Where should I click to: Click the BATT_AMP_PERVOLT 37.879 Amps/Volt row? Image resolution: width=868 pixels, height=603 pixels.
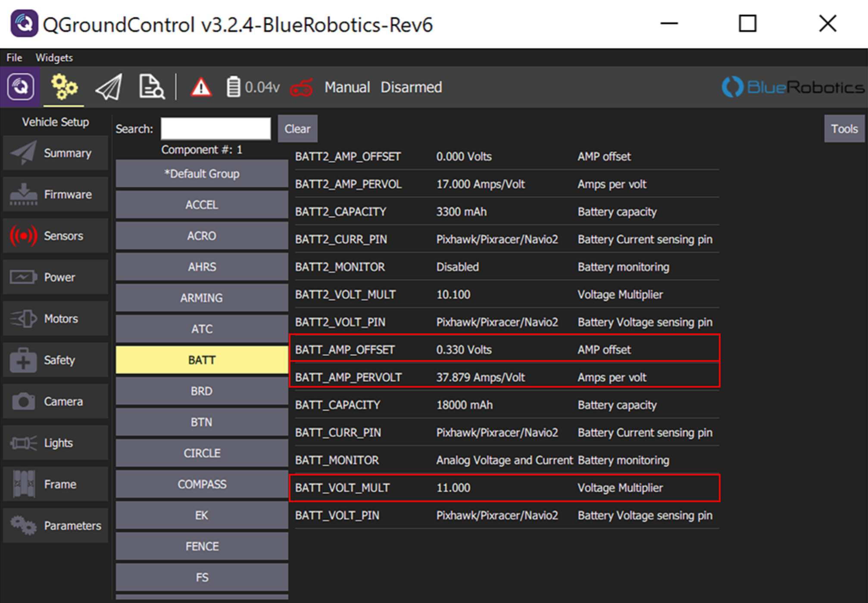(507, 377)
